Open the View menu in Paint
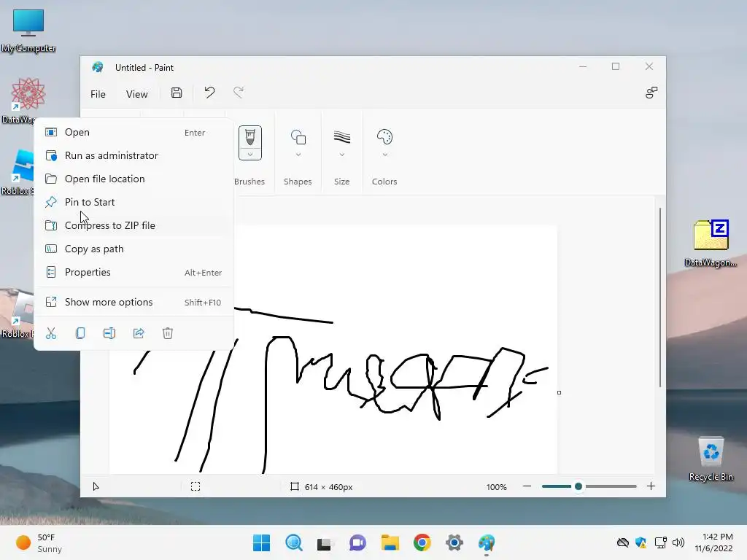This screenshot has height=560, width=747. (x=136, y=94)
